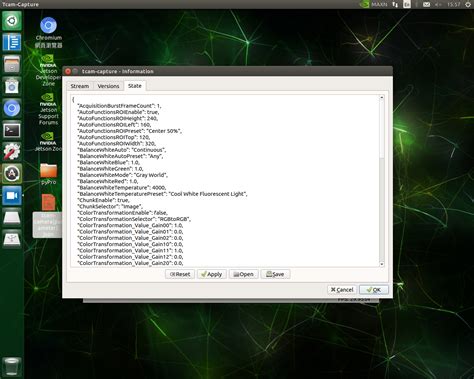Click the scrollbar up arrow in state text
This screenshot has height=379, width=474.
coord(382,98)
